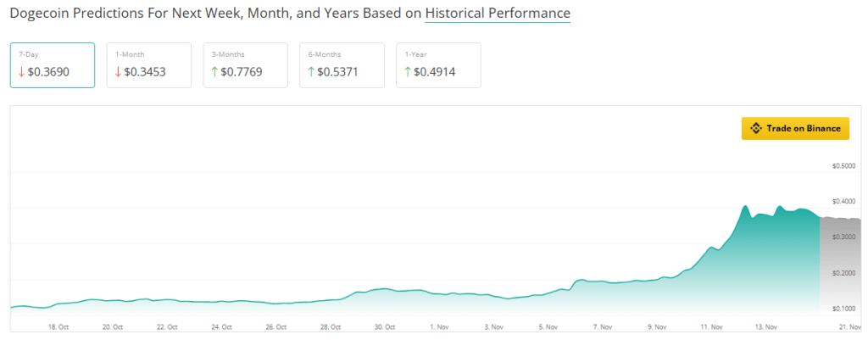This screenshot has height=340, width=868.
Task: Click the green up arrow beside $0.5371
Action: (x=312, y=72)
